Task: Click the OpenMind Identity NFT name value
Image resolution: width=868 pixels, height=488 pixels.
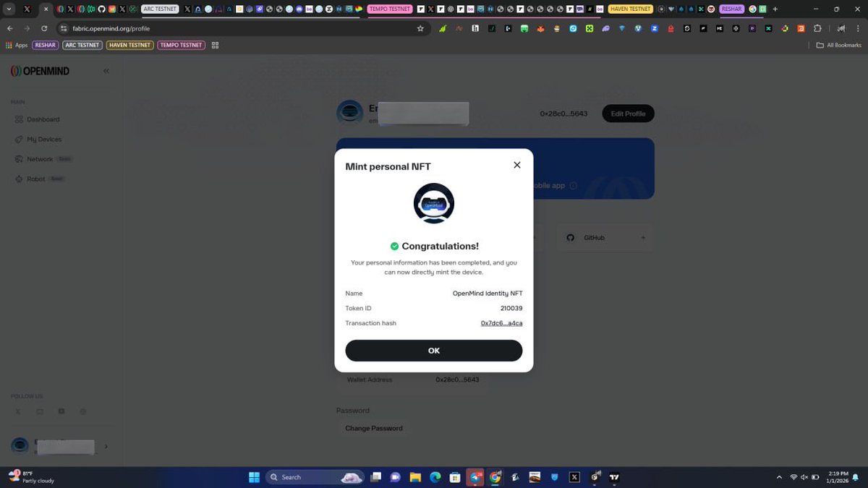Action: 488,294
